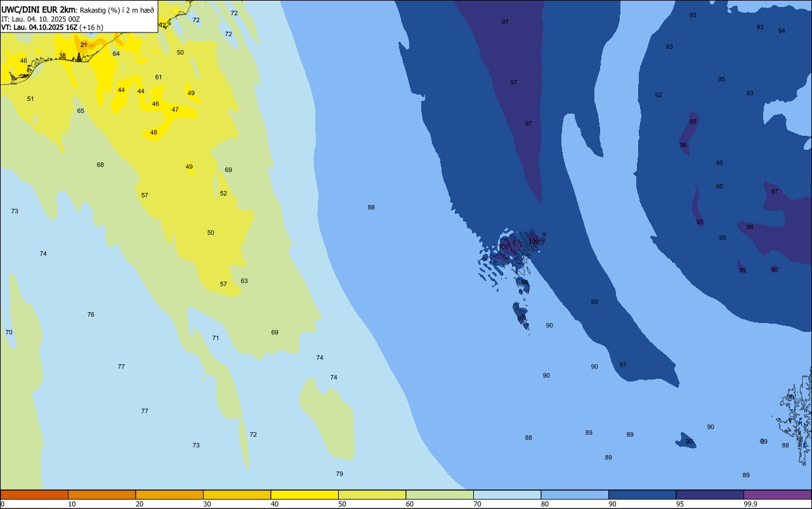Click the humidity value 65 on the map
812x509 pixels.
coord(81,111)
